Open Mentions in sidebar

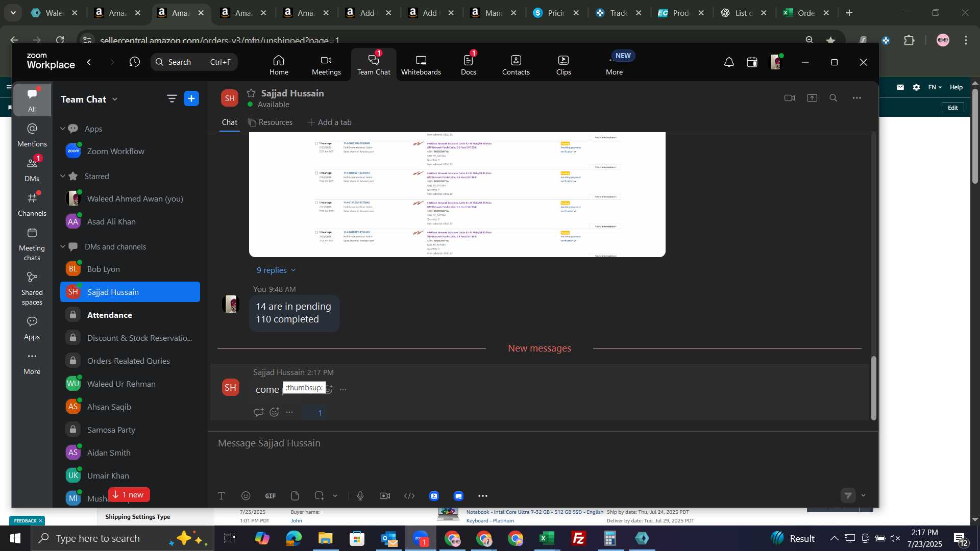pyautogui.click(x=32, y=135)
